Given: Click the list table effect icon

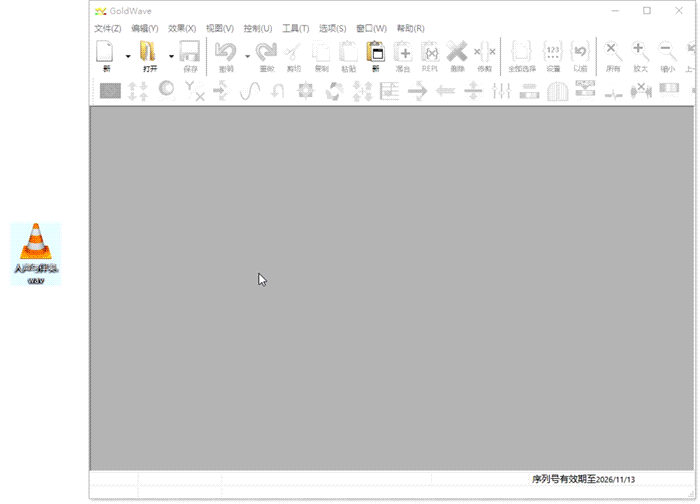Looking at the screenshot, I should coord(389,91).
